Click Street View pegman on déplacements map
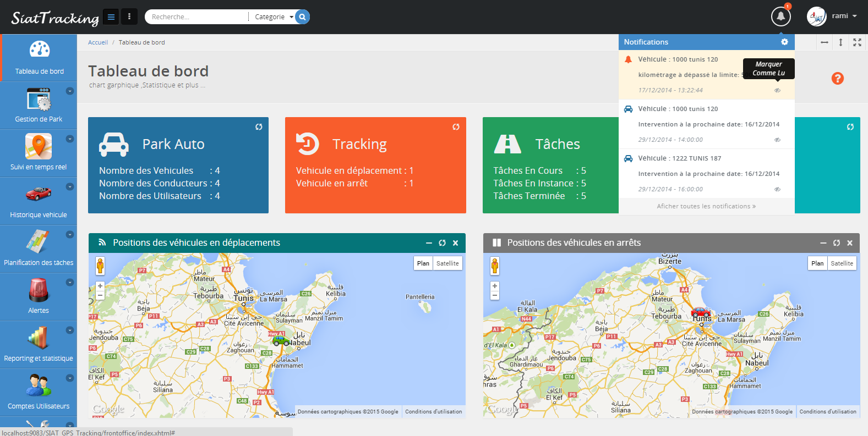 pos(100,266)
